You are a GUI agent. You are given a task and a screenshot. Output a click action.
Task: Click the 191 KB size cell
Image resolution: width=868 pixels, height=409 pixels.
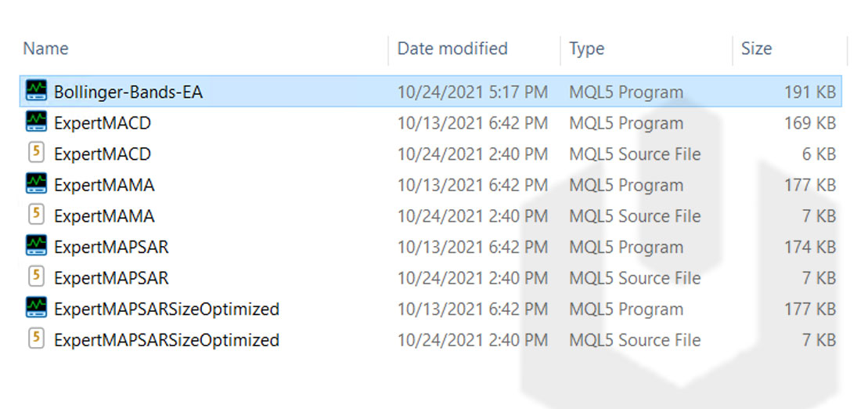(810, 92)
